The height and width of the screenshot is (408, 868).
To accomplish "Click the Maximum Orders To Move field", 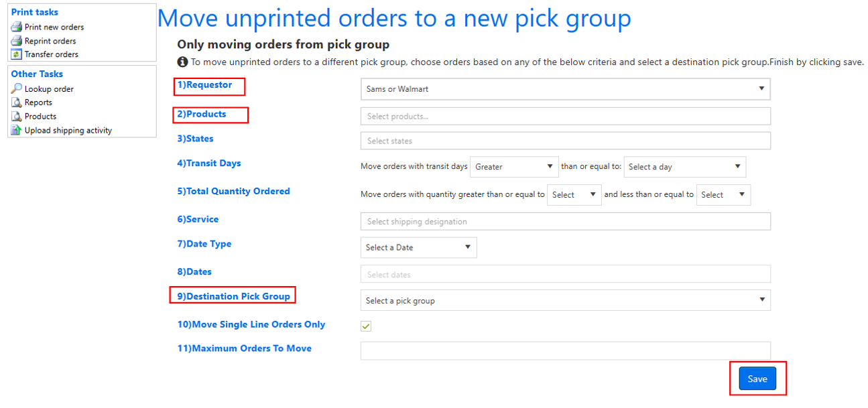I will click(566, 351).
